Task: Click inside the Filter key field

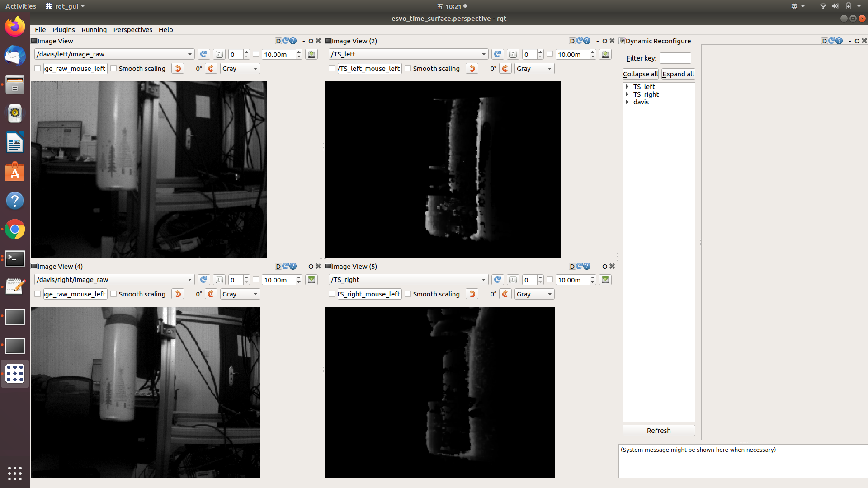Action: (x=675, y=58)
